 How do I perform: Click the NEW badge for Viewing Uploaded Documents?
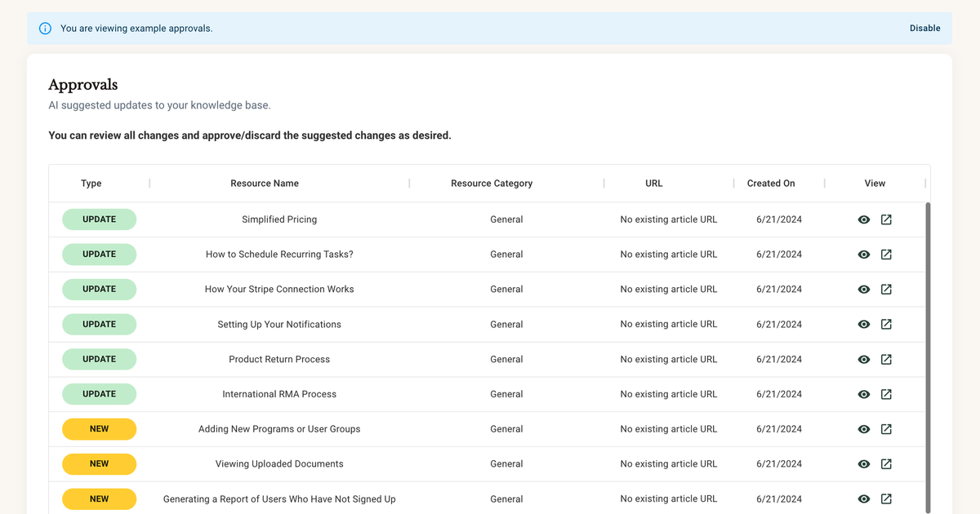coord(99,464)
